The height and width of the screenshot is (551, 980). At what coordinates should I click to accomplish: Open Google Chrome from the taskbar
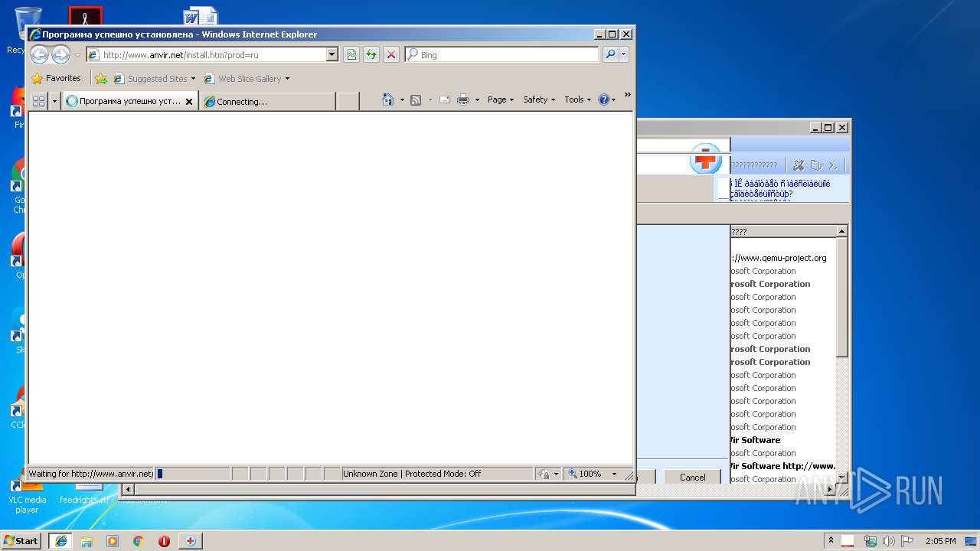coord(138,540)
